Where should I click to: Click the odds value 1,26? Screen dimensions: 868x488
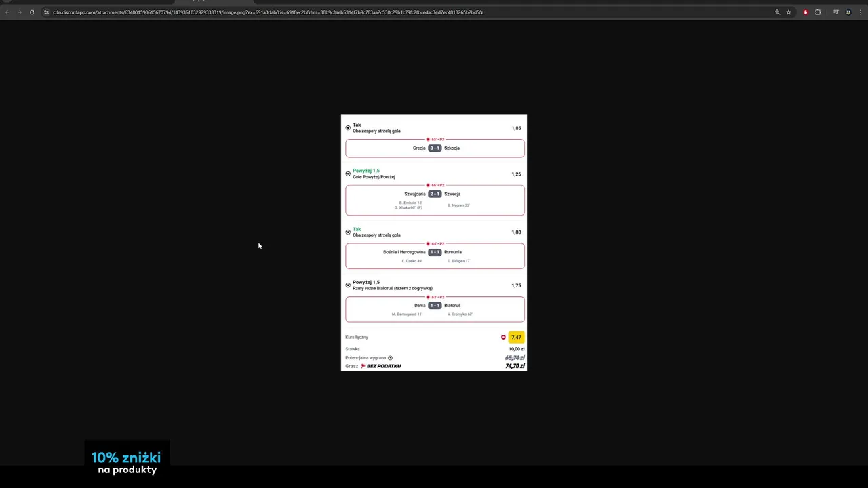click(x=516, y=174)
